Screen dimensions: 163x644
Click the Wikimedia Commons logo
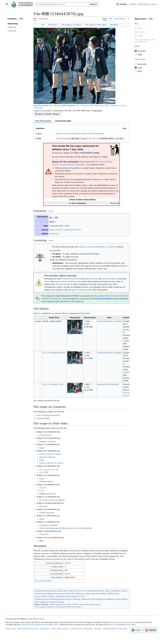pyautogui.click(x=22, y=4)
